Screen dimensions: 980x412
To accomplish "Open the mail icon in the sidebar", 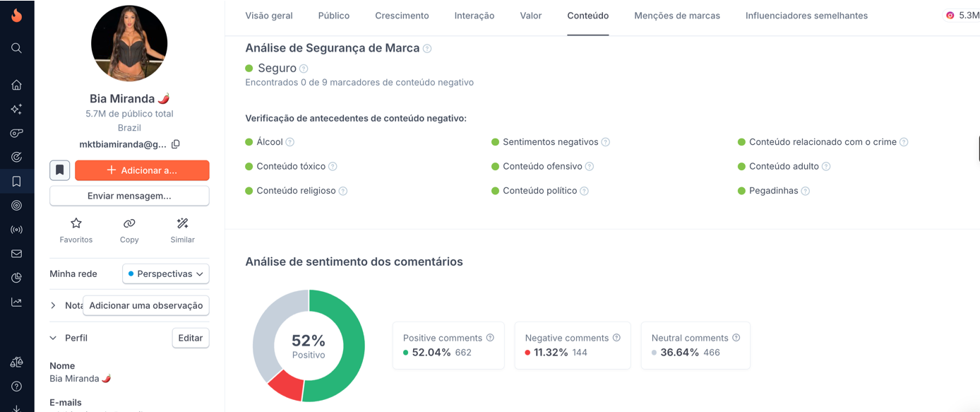I will pos(16,254).
